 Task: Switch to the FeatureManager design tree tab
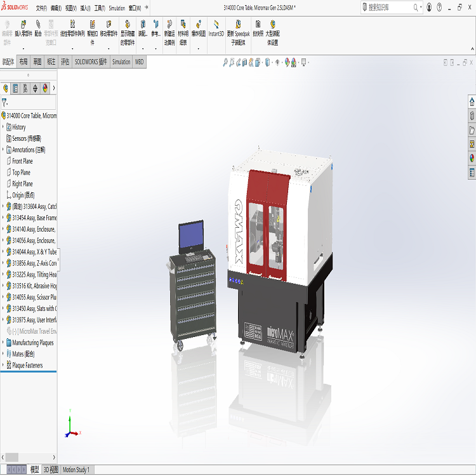coord(6,88)
